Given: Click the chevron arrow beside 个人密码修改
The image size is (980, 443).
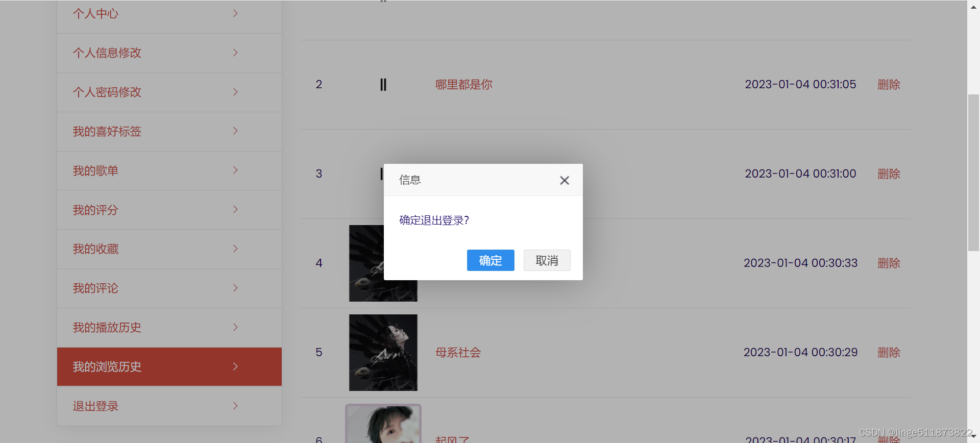Looking at the screenshot, I should [x=235, y=92].
